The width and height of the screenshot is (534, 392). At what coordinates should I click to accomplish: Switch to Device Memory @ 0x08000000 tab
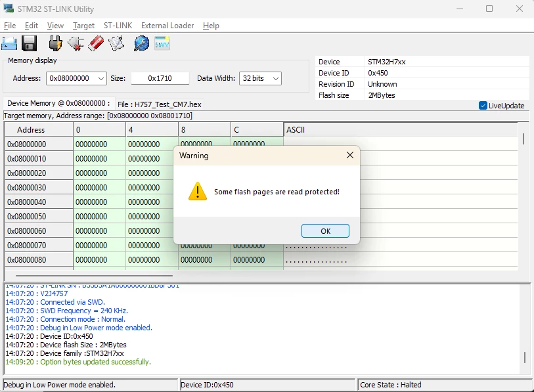click(x=58, y=103)
